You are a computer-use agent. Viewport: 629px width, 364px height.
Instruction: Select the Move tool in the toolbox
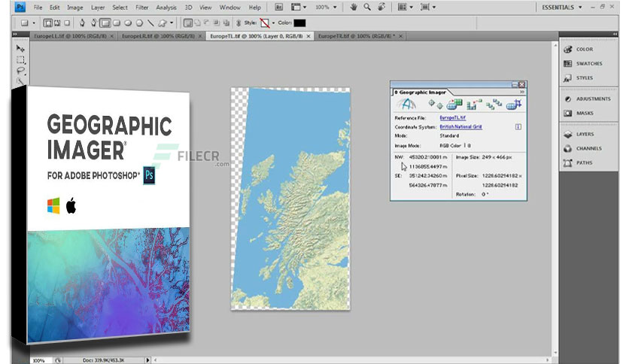[20, 49]
